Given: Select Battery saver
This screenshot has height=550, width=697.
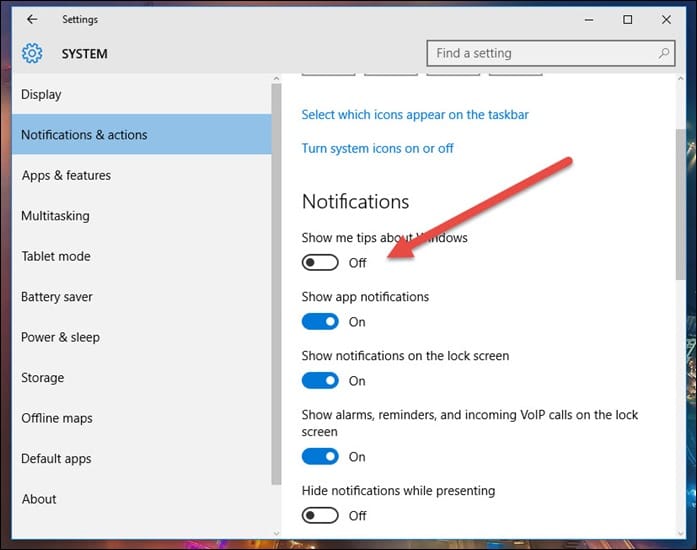Looking at the screenshot, I should click(142, 297).
